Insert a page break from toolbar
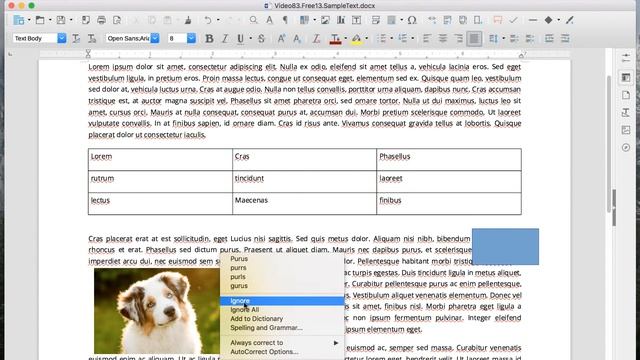The width and height of the screenshot is (640, 360). tap(376, 20)
